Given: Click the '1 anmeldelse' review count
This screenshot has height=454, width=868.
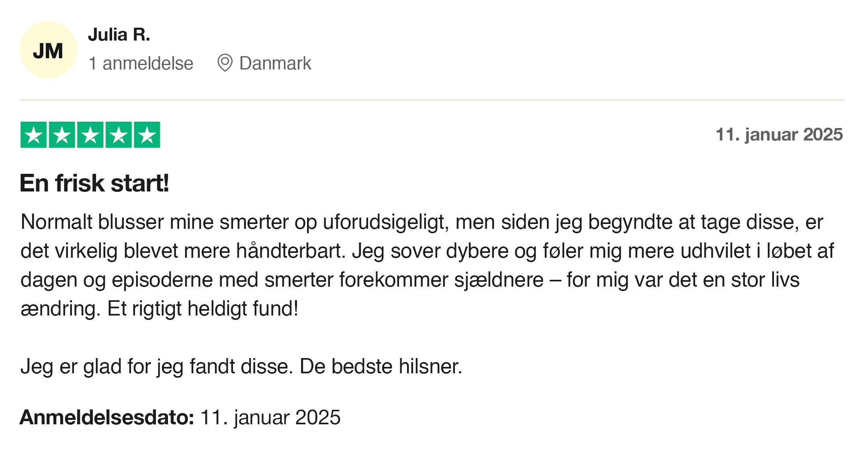Looking at the screenshot, I should 141,63.
